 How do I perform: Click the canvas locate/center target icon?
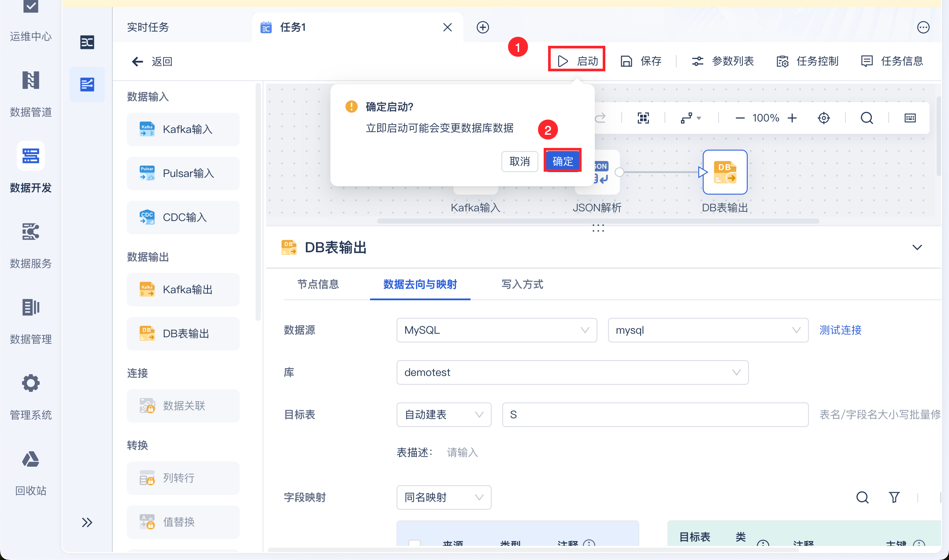tap(823, 118)
